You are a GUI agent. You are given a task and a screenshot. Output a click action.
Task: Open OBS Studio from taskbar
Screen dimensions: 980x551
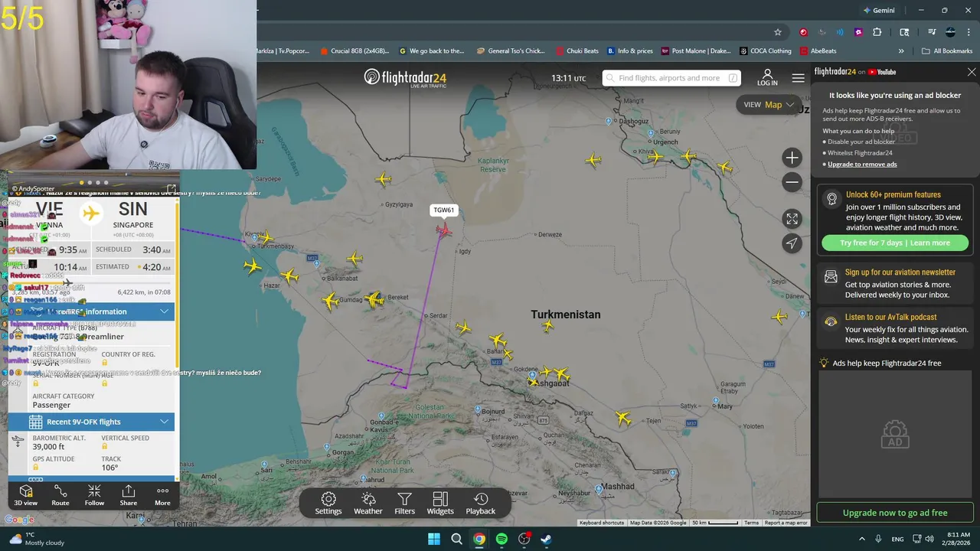coord(524,539)
